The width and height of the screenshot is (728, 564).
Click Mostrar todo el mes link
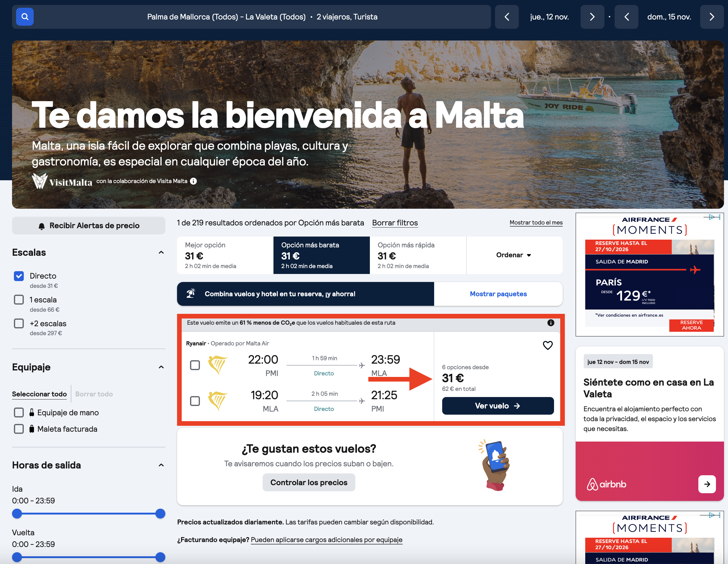(536, 222)
